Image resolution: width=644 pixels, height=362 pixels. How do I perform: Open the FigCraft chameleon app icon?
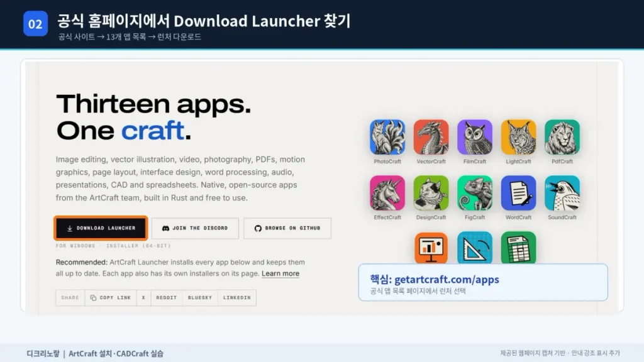click(x=475, y=193)
